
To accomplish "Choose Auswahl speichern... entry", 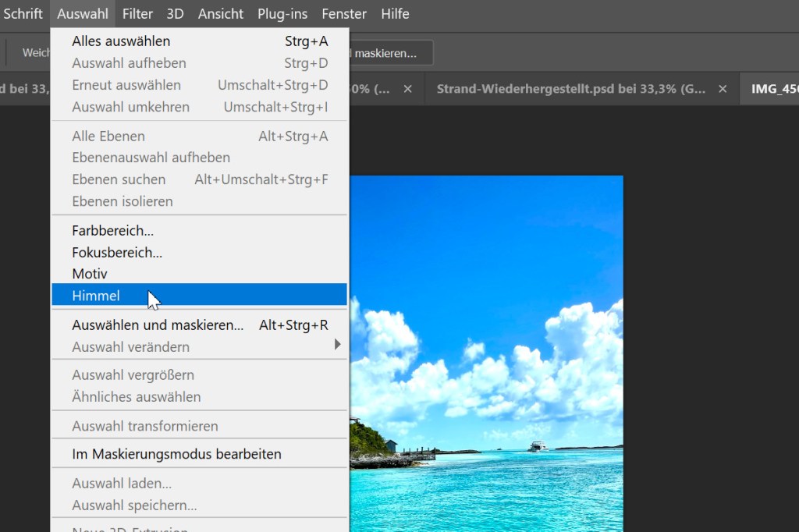I will pos(199,505).
